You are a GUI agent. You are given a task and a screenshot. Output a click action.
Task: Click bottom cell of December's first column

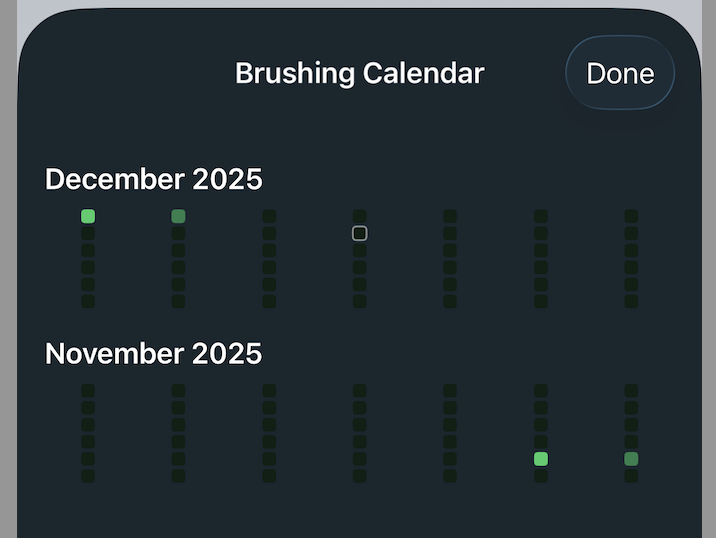pyautogui.click(x=88, y=301)
